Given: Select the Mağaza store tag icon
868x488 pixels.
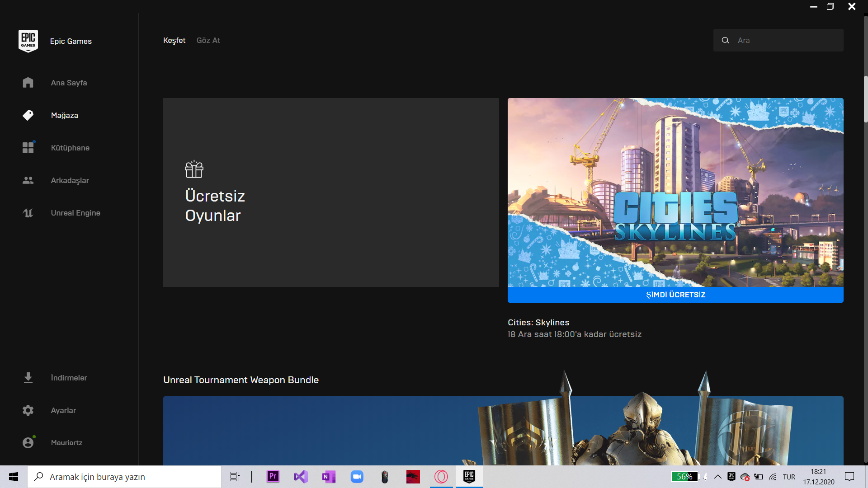Looking at the screenshot, I should (x=28, y=115).
